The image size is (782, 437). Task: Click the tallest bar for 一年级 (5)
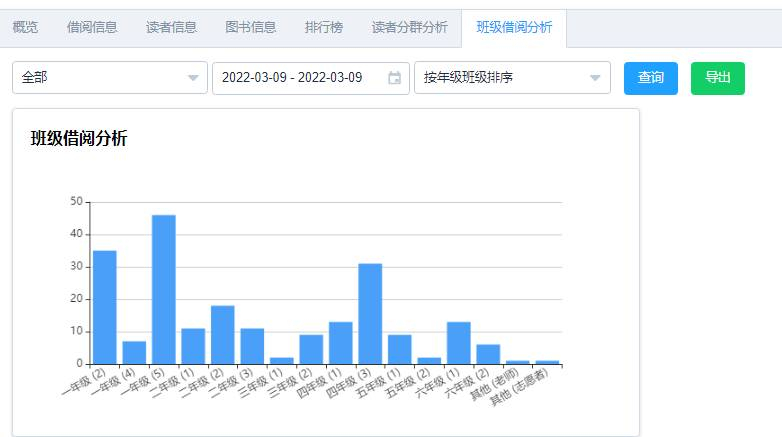164,290
